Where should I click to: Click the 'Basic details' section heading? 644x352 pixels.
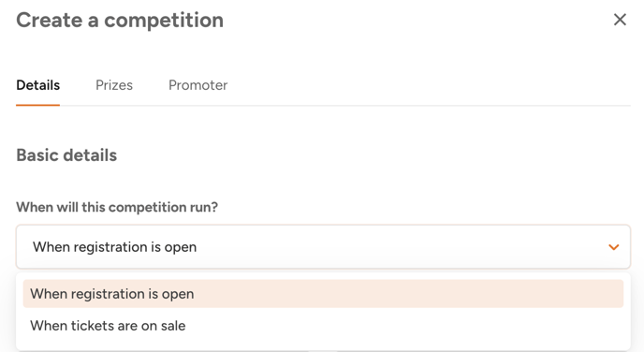(66, 155)
